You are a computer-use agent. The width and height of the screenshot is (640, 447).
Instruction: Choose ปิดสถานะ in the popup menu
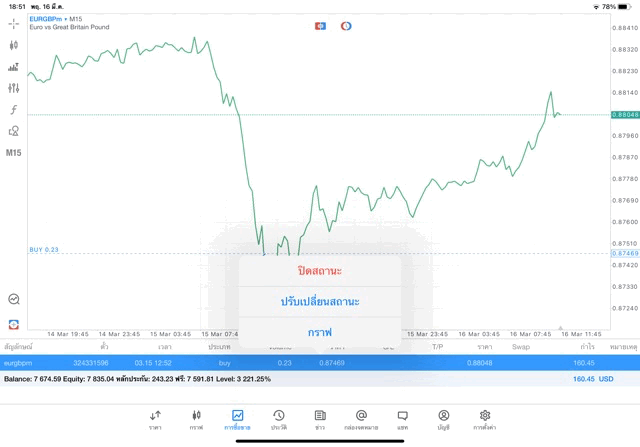coord(320,271)
